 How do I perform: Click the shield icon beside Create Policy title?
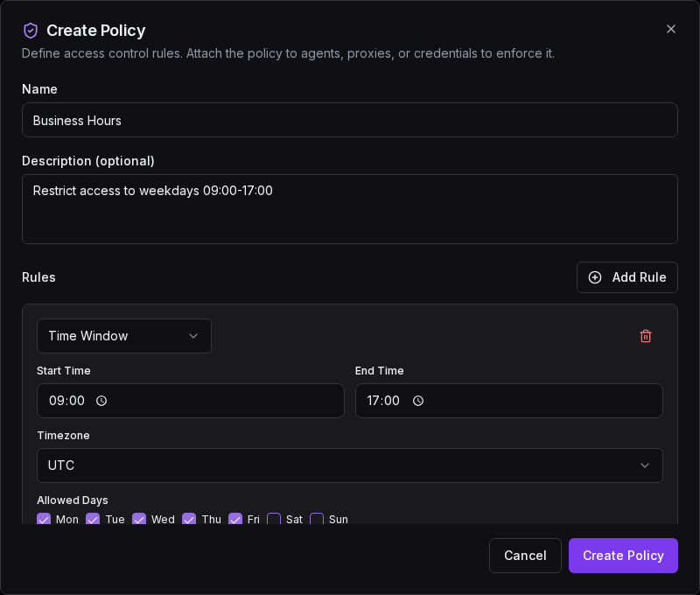[31, 31]
